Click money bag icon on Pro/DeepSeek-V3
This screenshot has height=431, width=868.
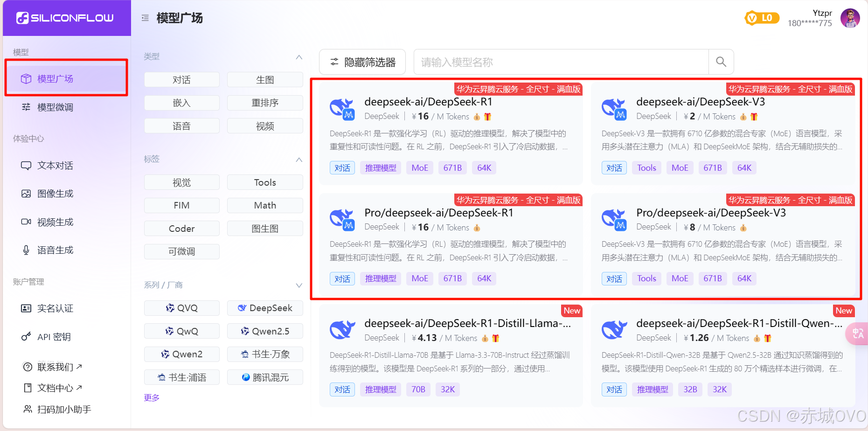tap(743, 228)
